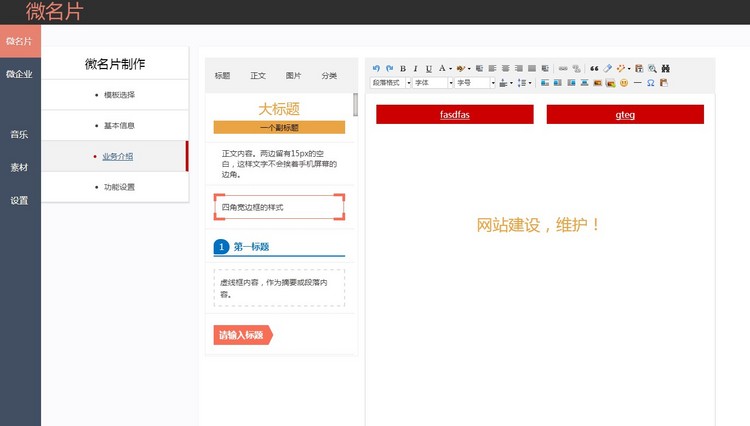
Task: Align text to the left
Action: pyautogui.click(x=492, y=68)
